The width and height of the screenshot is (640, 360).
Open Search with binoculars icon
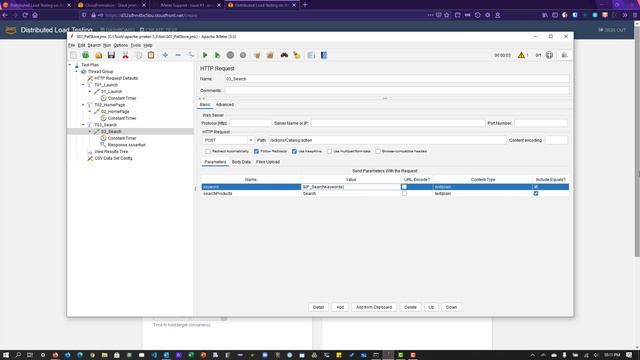(x=284, y=55)
